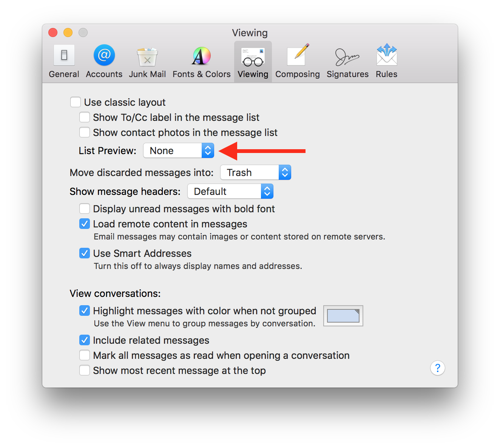500x448 pixels.
Task: Click the red close window button
Action: click(53, 32)
